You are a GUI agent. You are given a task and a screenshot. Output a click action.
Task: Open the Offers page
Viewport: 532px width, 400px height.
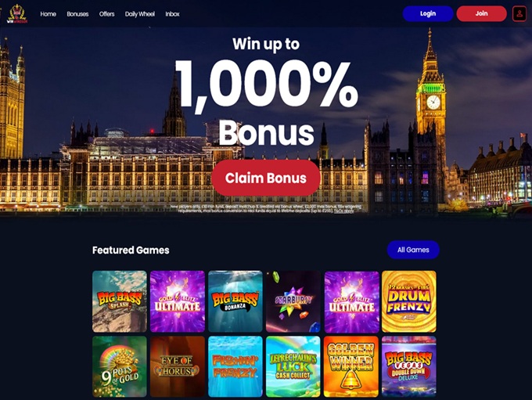106,14
